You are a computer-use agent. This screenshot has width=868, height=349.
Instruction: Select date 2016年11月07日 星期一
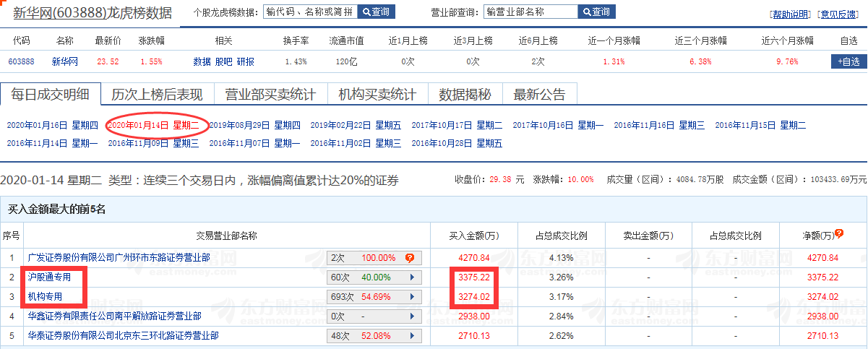click(254, 143)
